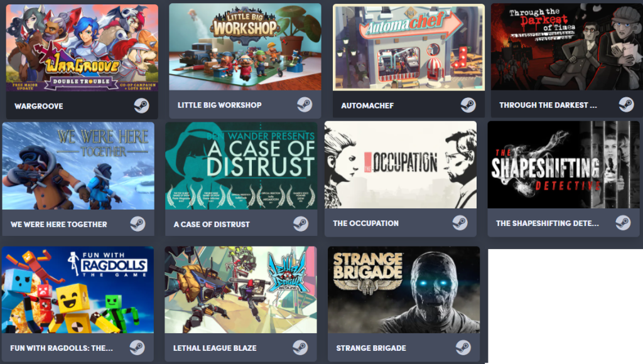Click the The Occupation title label
This screenshot has height=364, width=643.
coord(366,223)
